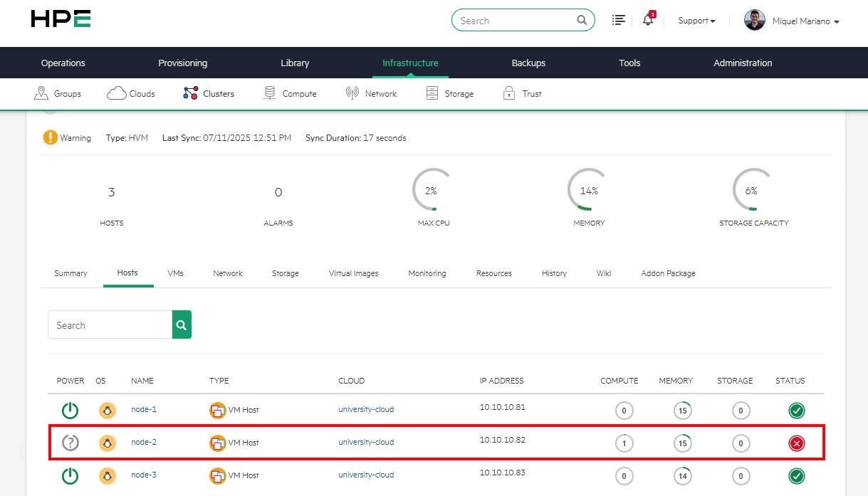The image size is (868, 496).
Task: Go to Storage in Infrastructure submenu
Action: tap(449, 93)
